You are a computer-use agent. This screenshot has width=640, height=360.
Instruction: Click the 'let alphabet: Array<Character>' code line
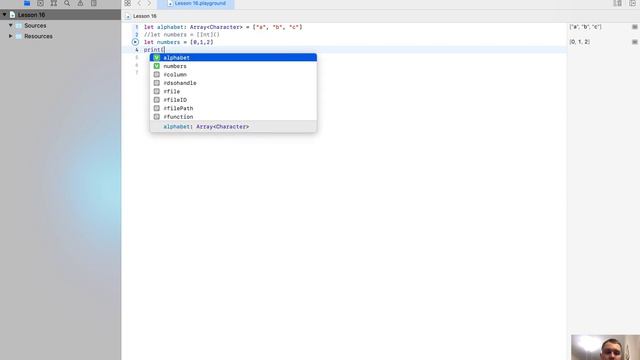[223, 27]
